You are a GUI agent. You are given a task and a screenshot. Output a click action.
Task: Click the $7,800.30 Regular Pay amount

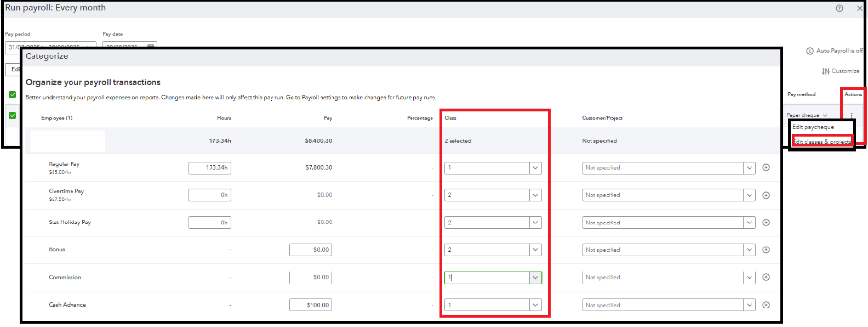click(x=319, y=167)
